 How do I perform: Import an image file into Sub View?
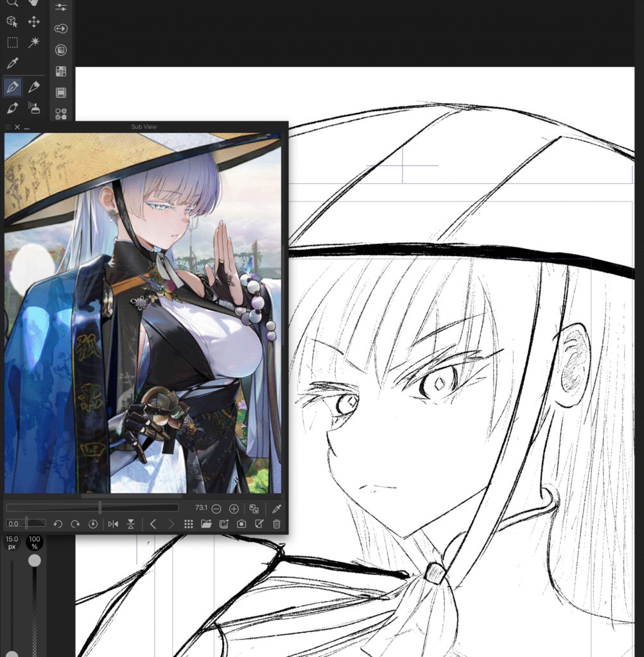206,524
